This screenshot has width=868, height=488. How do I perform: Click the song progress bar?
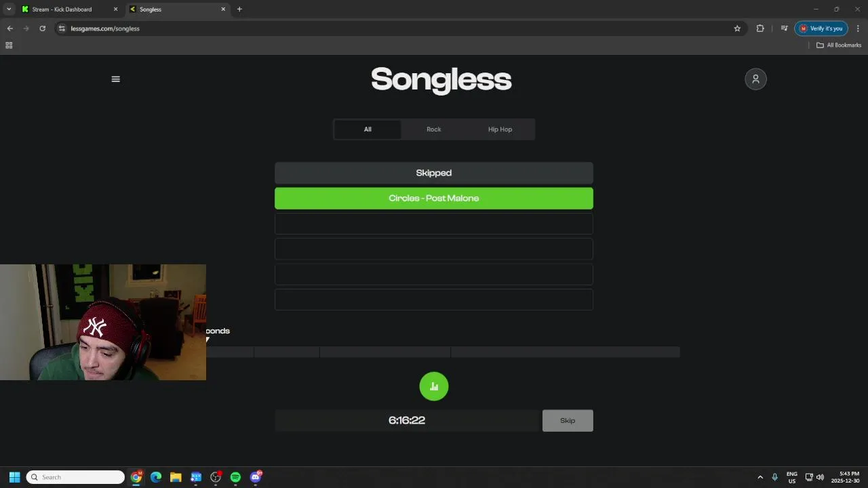click(443, 352)
